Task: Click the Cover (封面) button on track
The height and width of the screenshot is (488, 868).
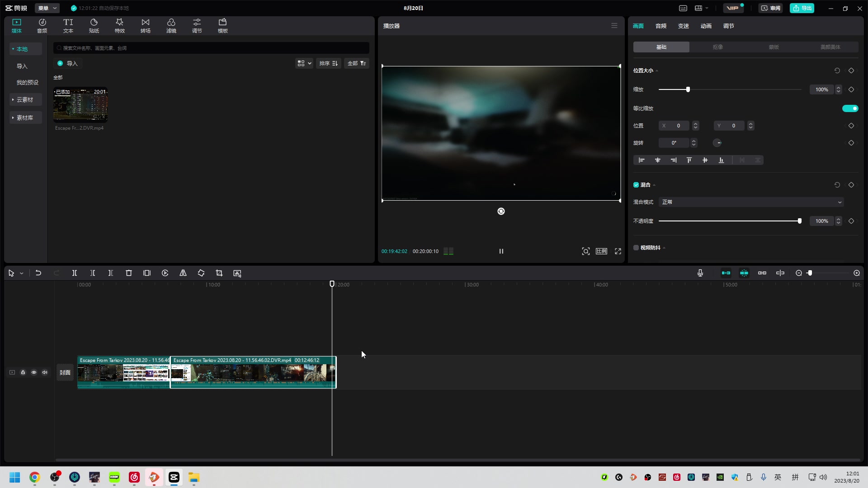Action: tap(65, 372)
